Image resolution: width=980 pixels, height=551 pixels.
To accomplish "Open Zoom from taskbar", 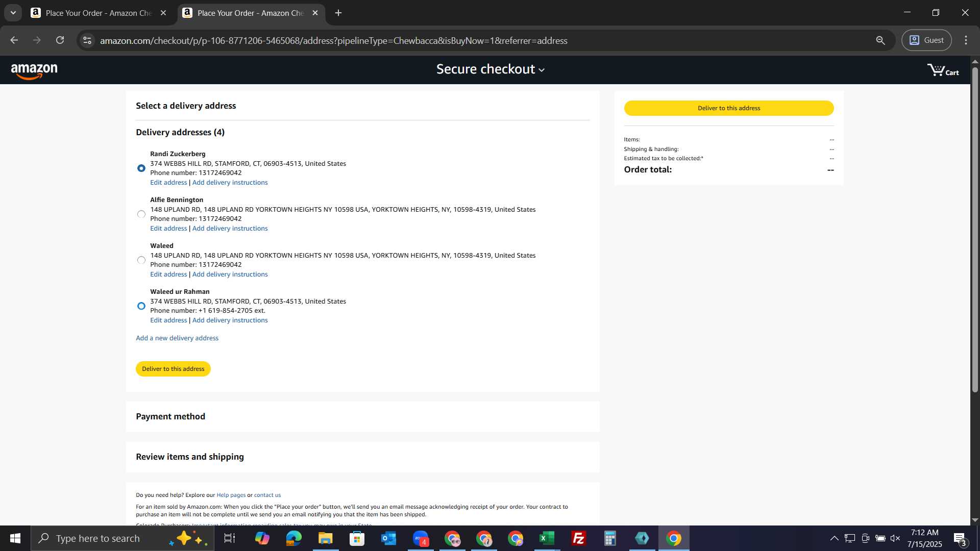I will pos(421,538).
